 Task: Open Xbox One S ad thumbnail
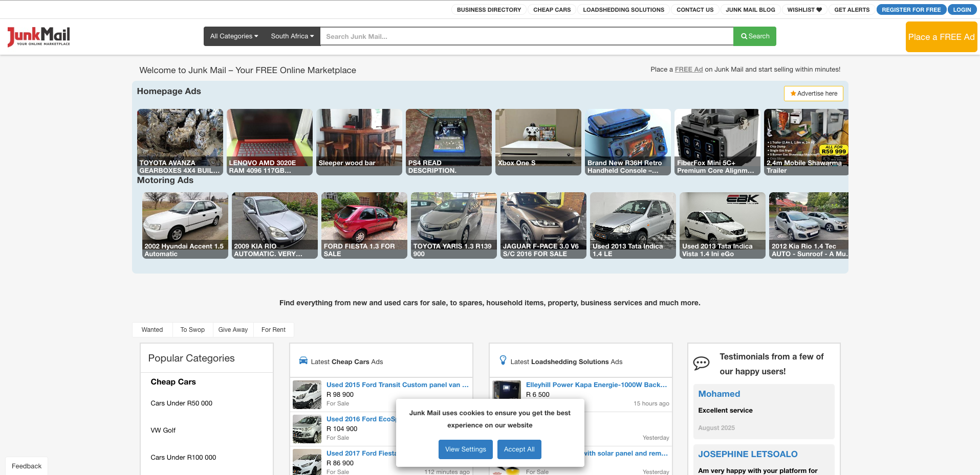(538, 142)
